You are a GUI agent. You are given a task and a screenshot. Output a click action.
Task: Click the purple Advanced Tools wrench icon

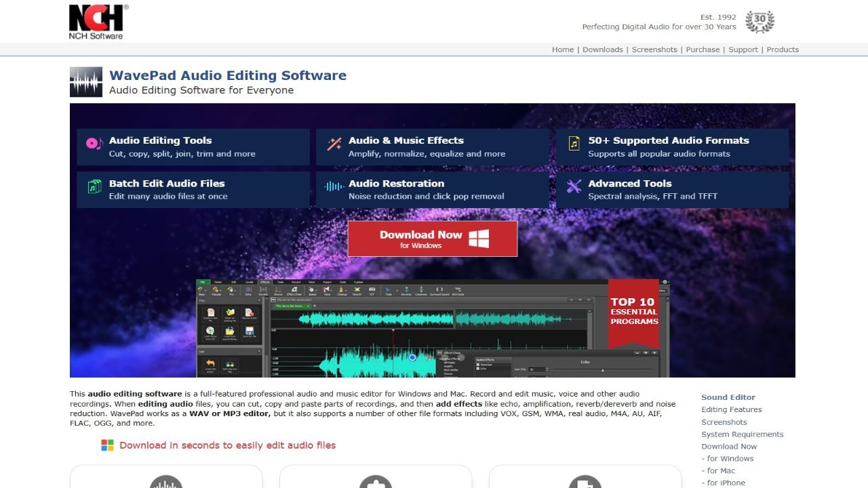[574, 186]
